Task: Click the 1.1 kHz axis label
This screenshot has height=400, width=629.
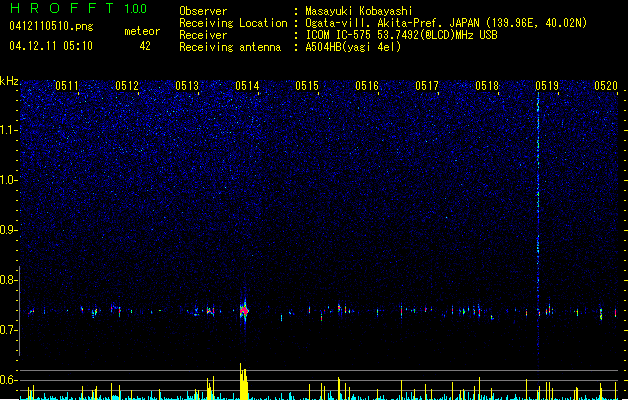Action: (9, 130)
